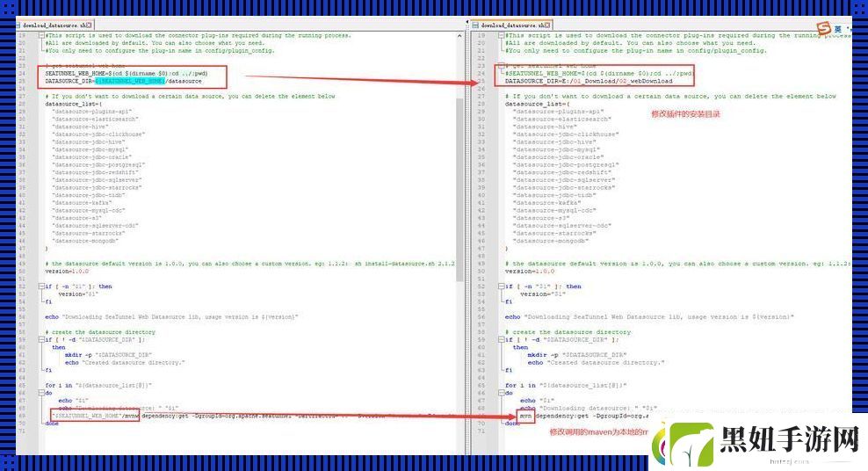This screenshot has height=471, width=868.
Task: Collapse the if block at line 52 left pane
Action: 41,286
